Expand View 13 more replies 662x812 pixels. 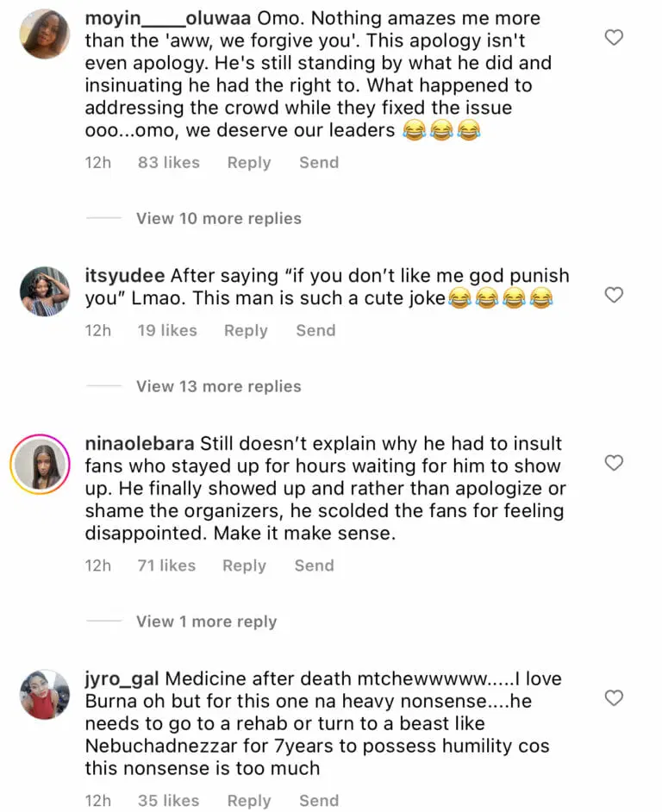point(218,386)
